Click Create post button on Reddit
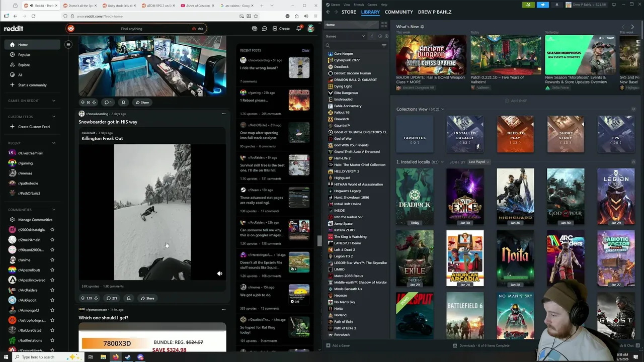The width and height of the screenshot is (644, 362). (281, 29)
